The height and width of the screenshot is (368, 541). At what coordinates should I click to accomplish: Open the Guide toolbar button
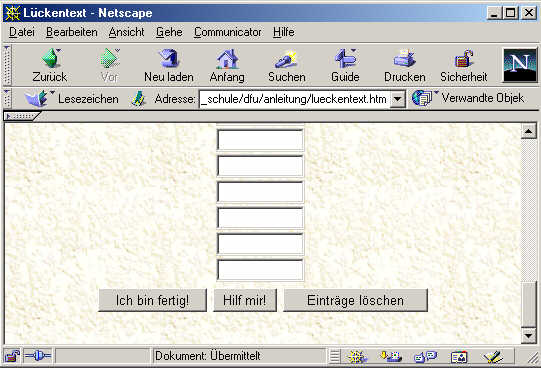click(345, 66)
